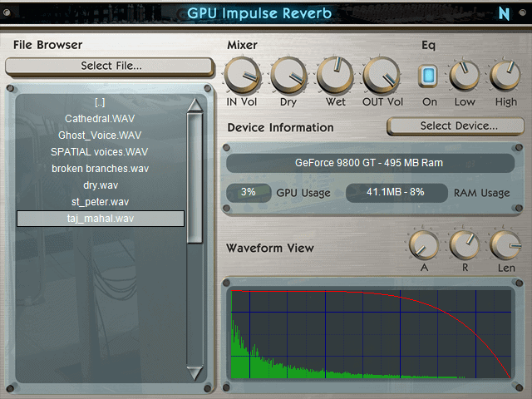Select Cathedral.WAV in file list
532x399 pixels.
click(x=100, y=119)
